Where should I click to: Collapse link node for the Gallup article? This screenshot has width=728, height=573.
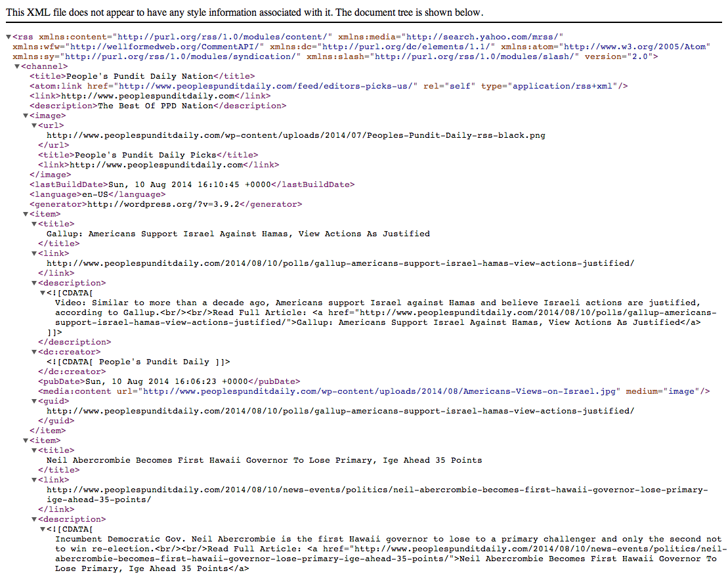click(x=34, y=253)
